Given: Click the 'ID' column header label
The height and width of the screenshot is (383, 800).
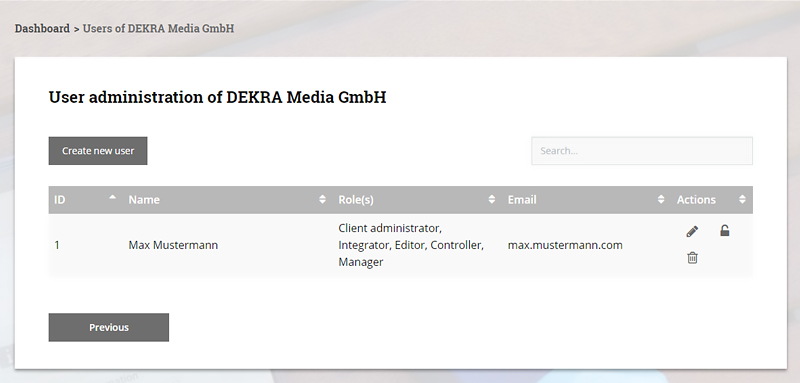Looking at the screenshot, I should tap(60, 199).
